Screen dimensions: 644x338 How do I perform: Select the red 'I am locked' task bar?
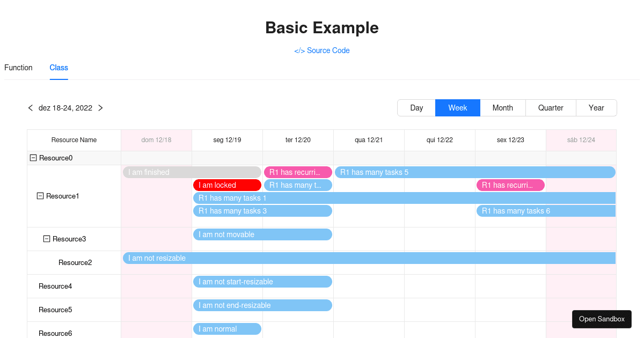coord(227,185)
